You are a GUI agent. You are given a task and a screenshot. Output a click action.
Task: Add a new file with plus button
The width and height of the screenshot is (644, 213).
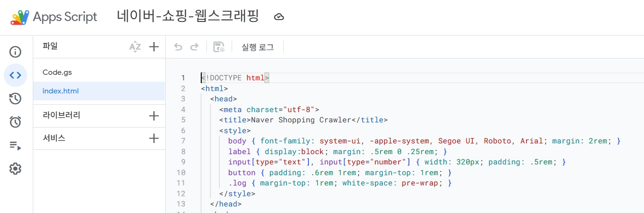pos(154,47)
